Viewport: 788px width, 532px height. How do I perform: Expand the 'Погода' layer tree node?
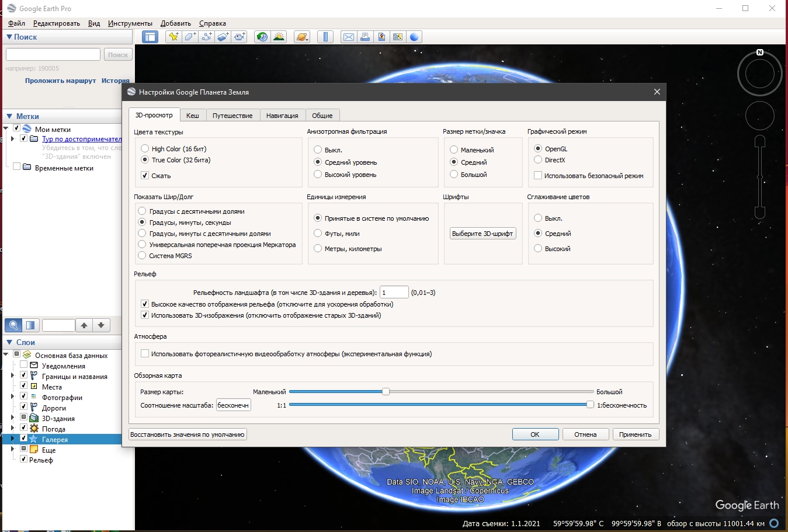[13, 428]
